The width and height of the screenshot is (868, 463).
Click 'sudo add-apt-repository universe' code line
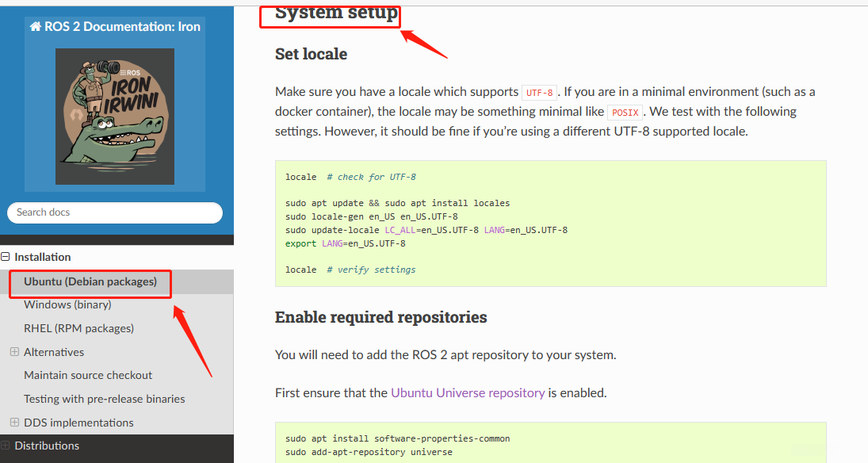(x=369, y=452)
